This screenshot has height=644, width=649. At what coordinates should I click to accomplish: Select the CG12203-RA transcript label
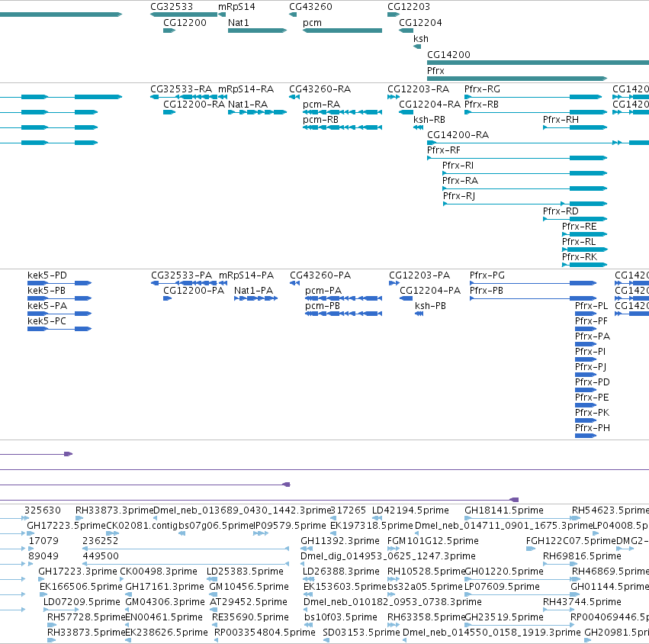(x=418, y=89)
